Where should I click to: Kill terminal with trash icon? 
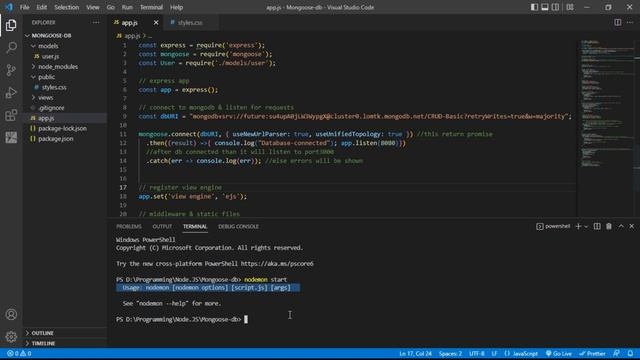[609, 226]
